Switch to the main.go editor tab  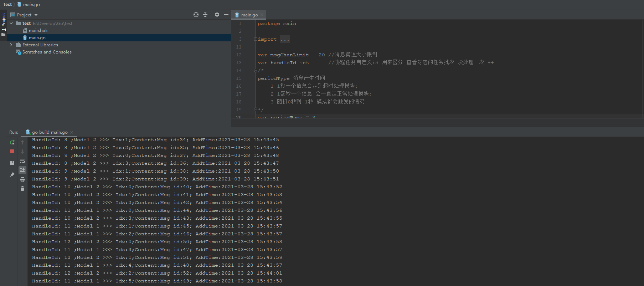[x=249, y=15]
